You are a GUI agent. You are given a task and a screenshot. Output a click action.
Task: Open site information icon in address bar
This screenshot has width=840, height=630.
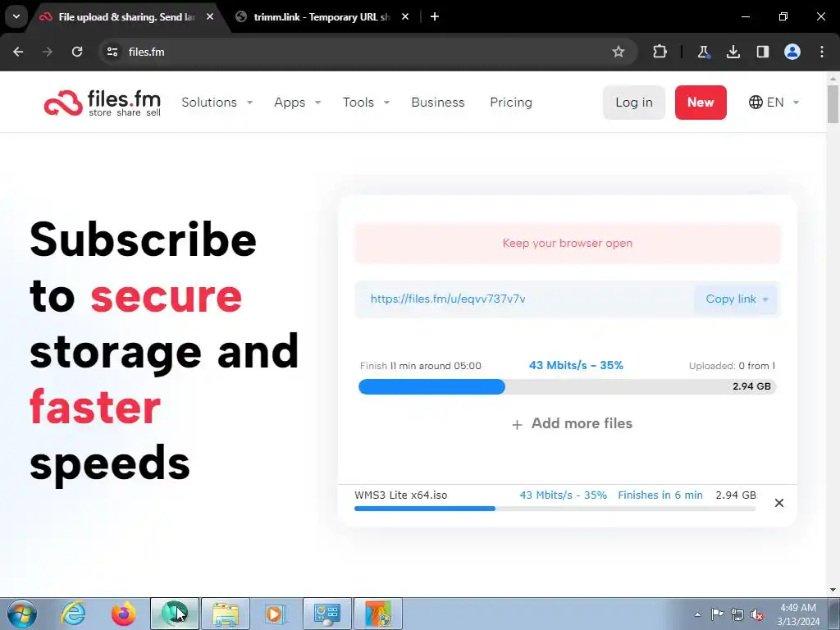pyautogui.click(x=112, y=52)
